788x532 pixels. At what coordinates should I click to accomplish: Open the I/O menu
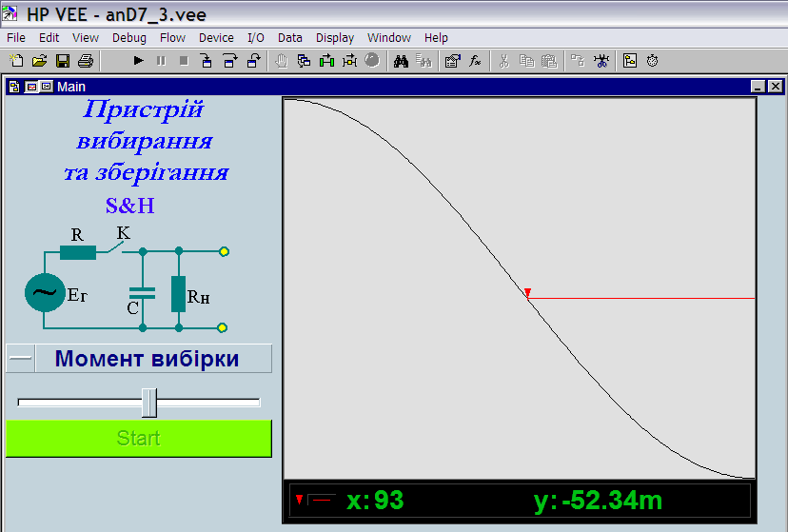pos(256,38)
